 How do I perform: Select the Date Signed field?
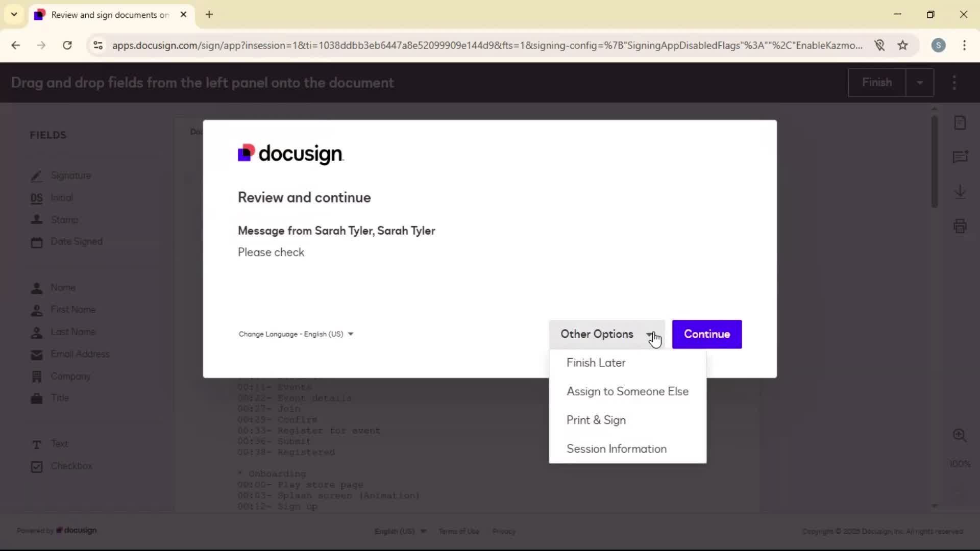(66, 242)
